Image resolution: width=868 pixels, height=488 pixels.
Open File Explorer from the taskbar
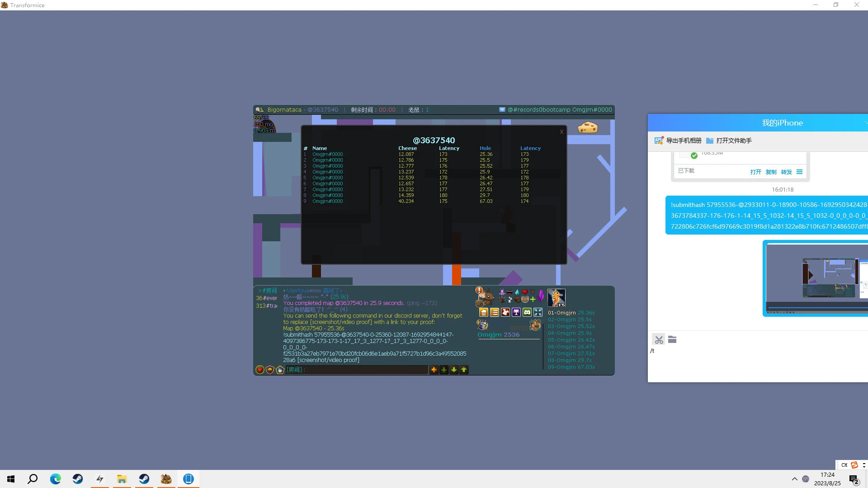pos(122,479)
